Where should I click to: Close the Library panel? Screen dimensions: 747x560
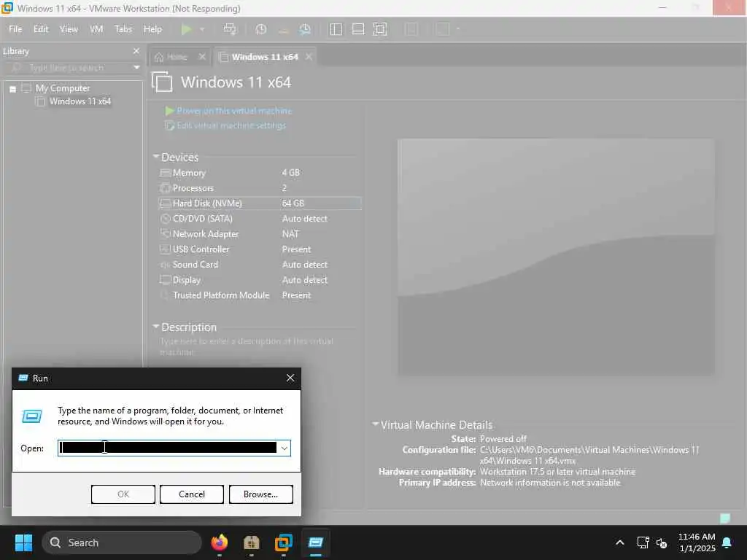136,51
